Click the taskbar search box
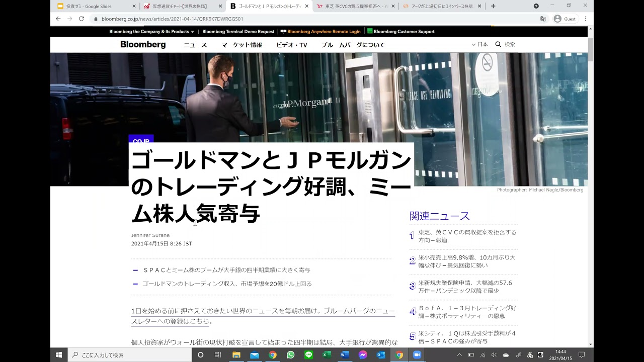This screenshot has width=644, height=362. [130, 354]
